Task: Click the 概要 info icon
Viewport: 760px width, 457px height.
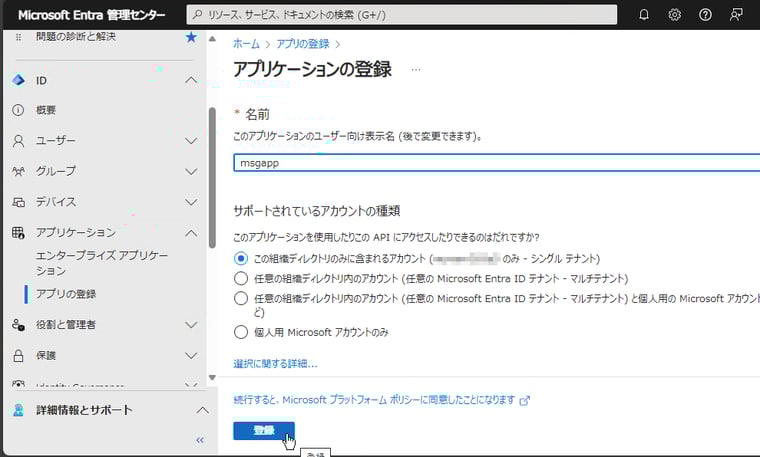Action: (18, 110)
